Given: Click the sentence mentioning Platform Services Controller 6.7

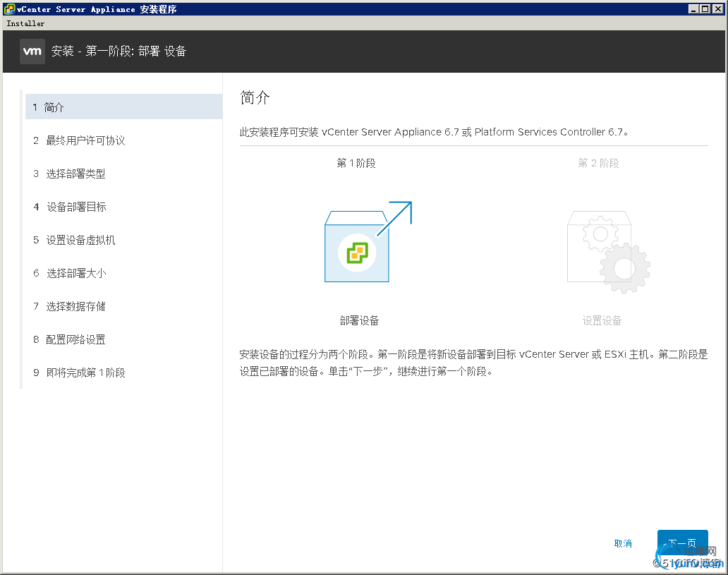Looking at the screenshot, I should point(434,132).
